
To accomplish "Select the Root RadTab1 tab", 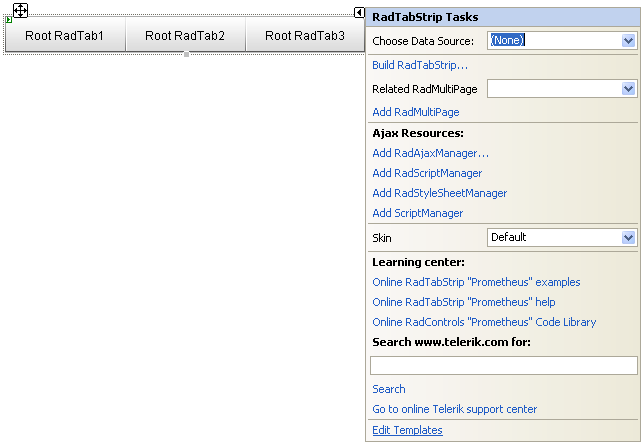I will tap(65, 36).
